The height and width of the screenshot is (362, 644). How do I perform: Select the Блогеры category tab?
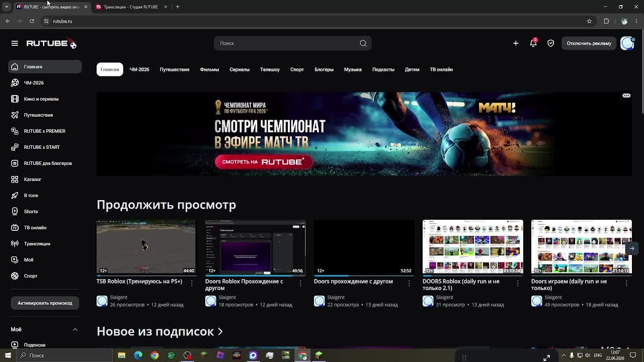pyautogui.click(x=324, y=69)
